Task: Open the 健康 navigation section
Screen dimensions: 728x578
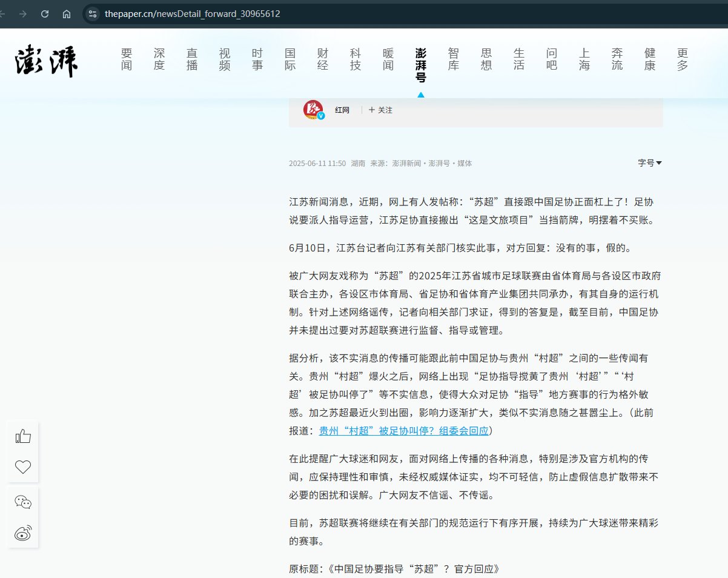Action: pyautogui.click(x=650, y=59)
